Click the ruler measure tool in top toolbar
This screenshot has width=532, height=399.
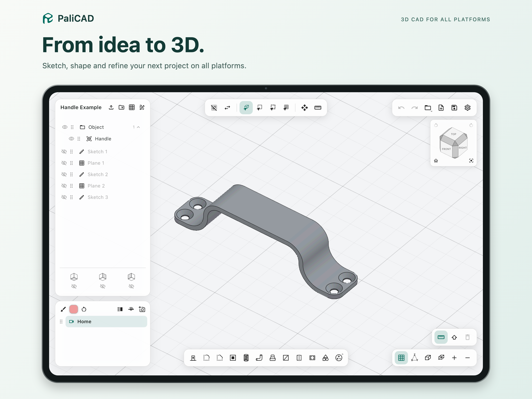click(x=318, y=107)
